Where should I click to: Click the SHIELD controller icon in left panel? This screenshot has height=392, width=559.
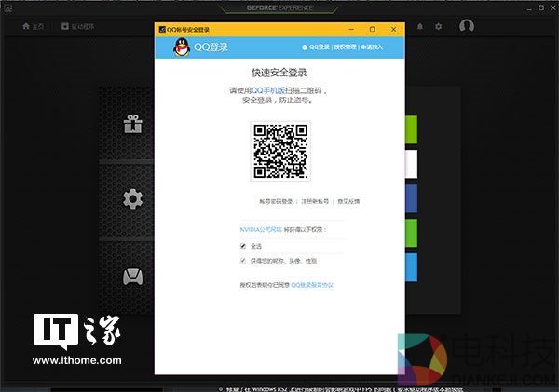click(x=133, y=277)
